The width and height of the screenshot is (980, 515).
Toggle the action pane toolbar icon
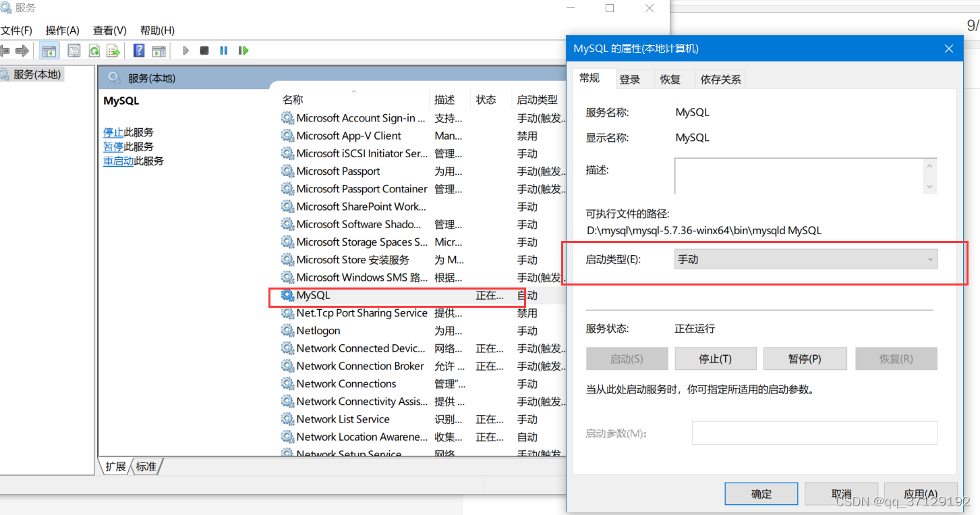(x=158, y=51)
